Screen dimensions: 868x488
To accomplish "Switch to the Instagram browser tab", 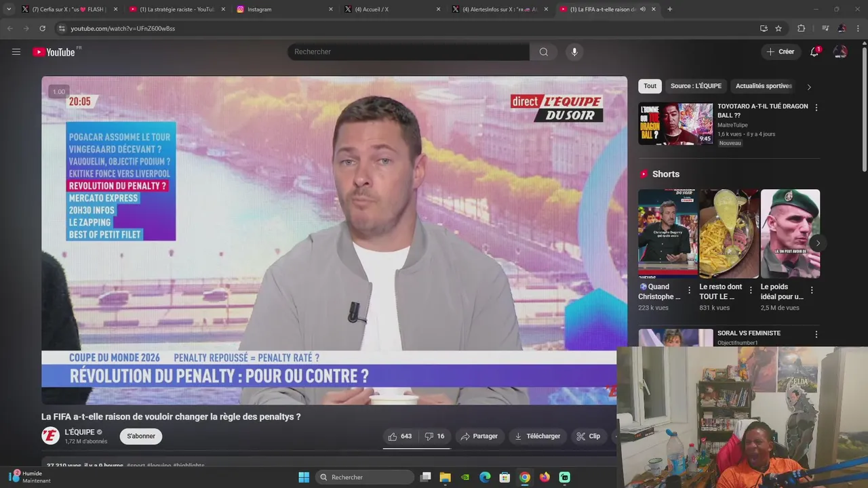I will point(285,9).
